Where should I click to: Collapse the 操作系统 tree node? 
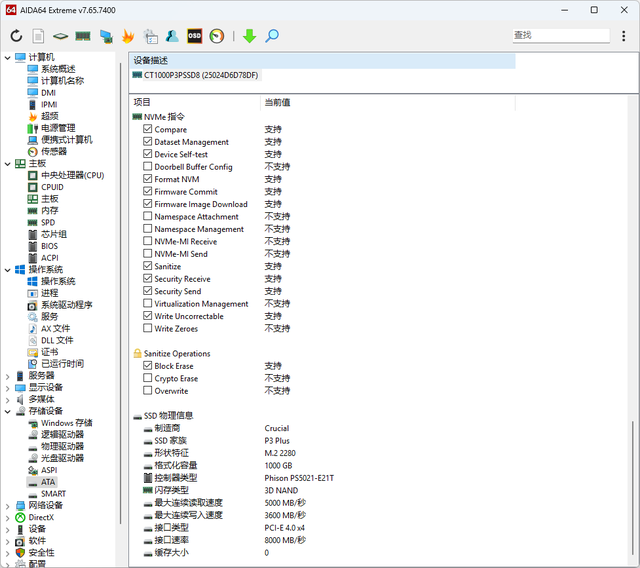click(7, 270)
